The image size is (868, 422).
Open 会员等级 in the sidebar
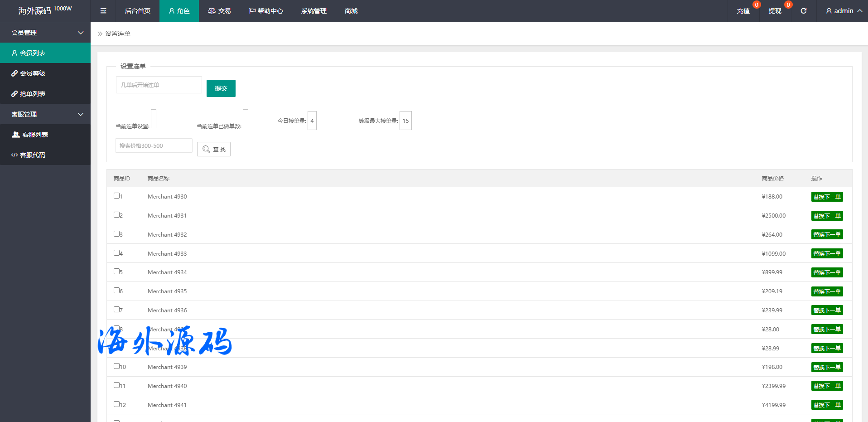pyautogui.click(x=33, y=73)
